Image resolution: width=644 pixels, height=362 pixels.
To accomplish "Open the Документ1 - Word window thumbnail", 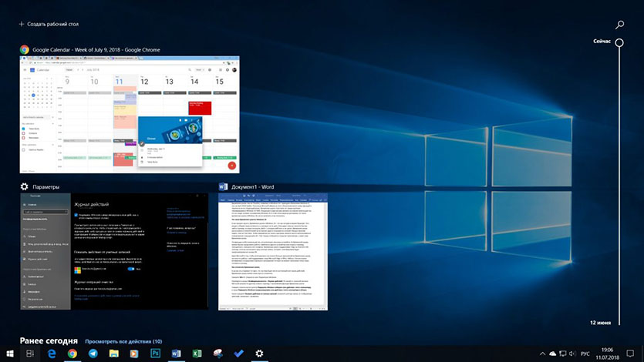I will pyautogui.click(x=272, y=252).
